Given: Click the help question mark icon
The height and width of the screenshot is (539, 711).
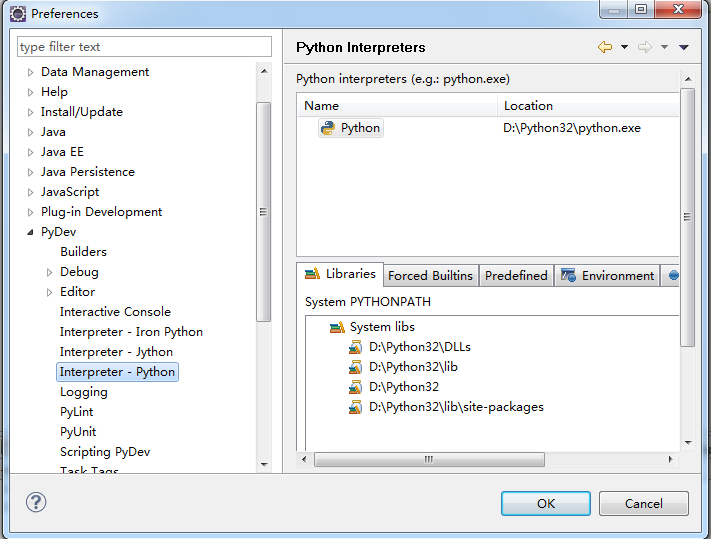Looking at the screenshot, I should click(x=36, y=502).
